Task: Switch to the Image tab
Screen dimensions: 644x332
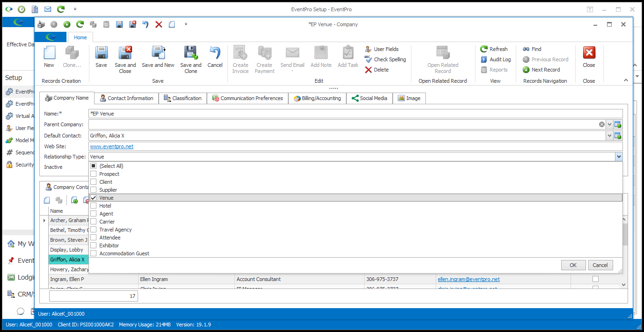Action: coord(409,98)
